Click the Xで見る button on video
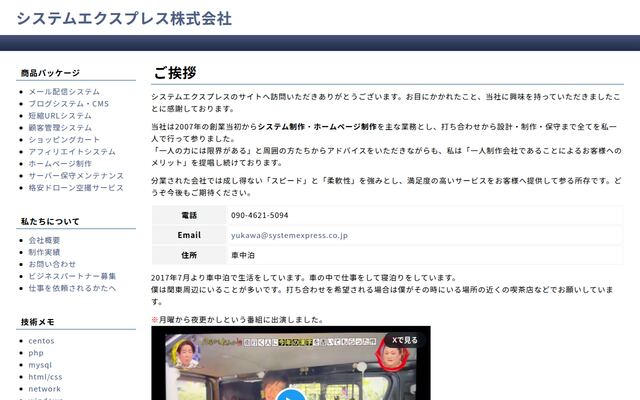This screenshot has height=400, width=640. click(x=404, y=340)
